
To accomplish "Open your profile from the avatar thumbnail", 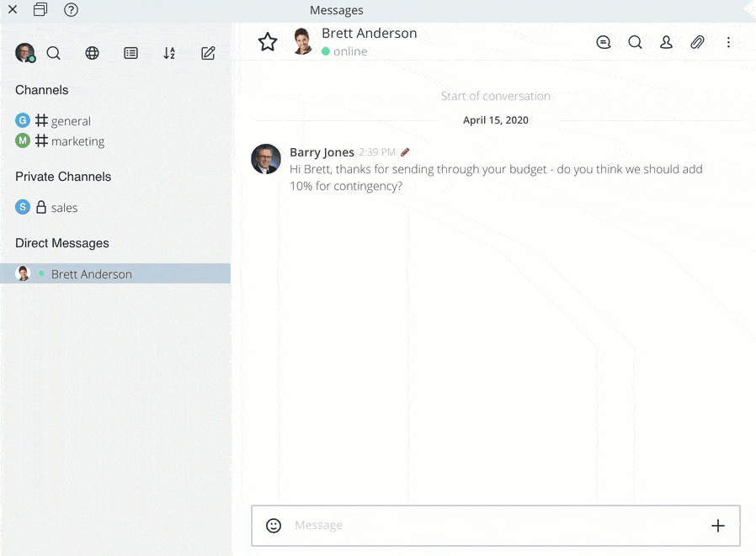I will (x=24, y=52).
